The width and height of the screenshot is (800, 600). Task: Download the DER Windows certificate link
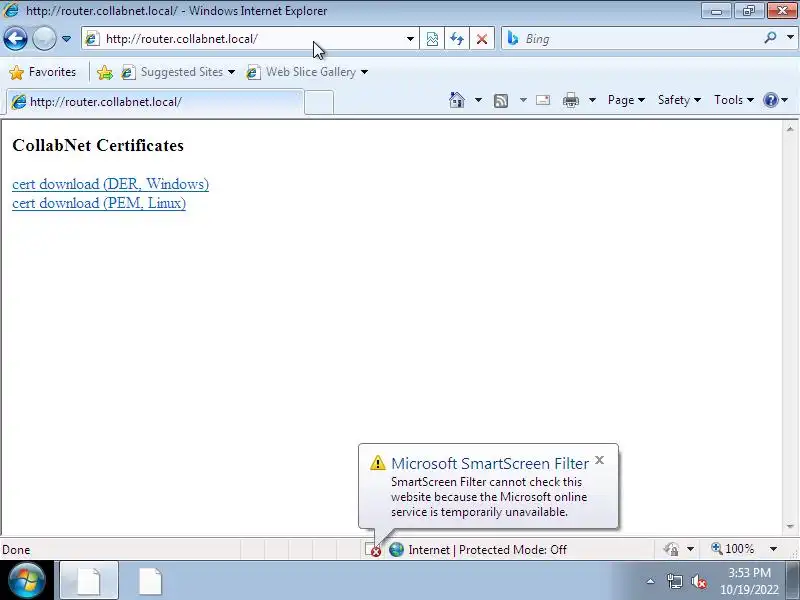coord(110,184)
